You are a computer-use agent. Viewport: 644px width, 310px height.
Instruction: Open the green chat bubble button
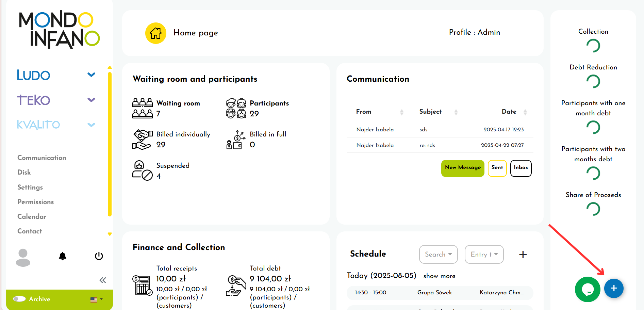pyautogui.click(x=587, y=289)
